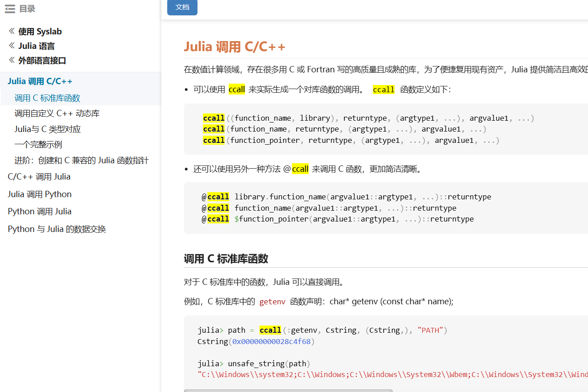Click the Cstring(0x00000000028c4f68) output
Viewport: 588px width, 392px height.
click(x=256, y=341)
